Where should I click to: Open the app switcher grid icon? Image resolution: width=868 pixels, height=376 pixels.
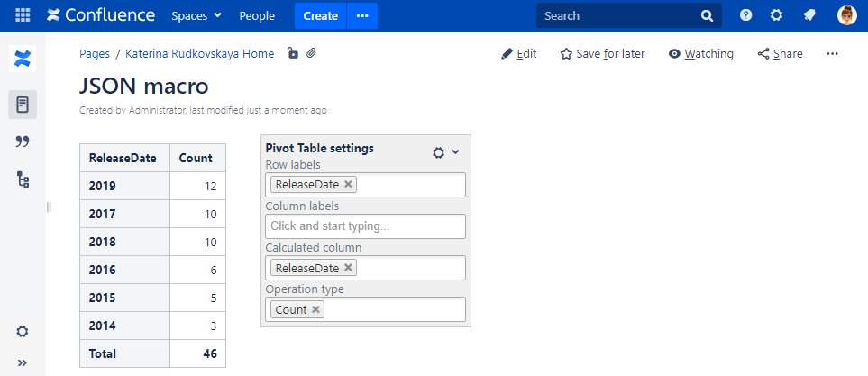[x=23, y=15]
